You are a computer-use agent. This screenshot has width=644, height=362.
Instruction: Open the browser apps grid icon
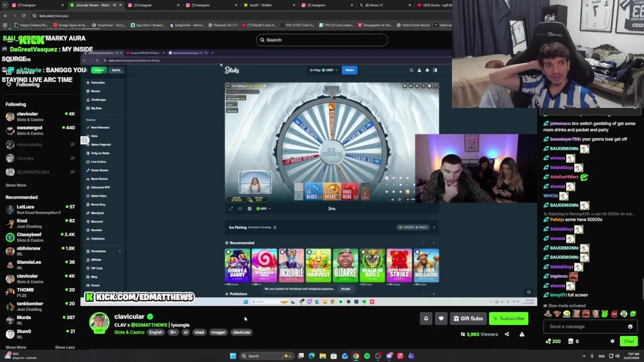pos(5,25)
